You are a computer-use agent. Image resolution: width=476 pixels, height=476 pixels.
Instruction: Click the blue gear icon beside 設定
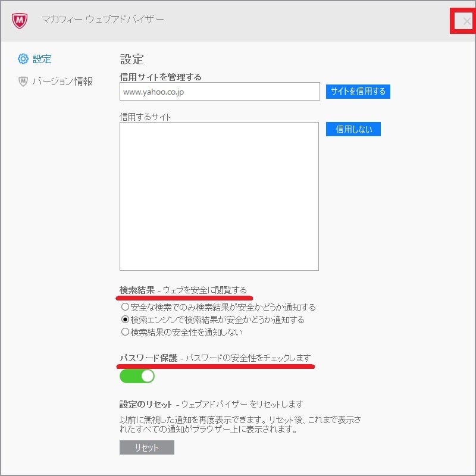click(23, 58)
